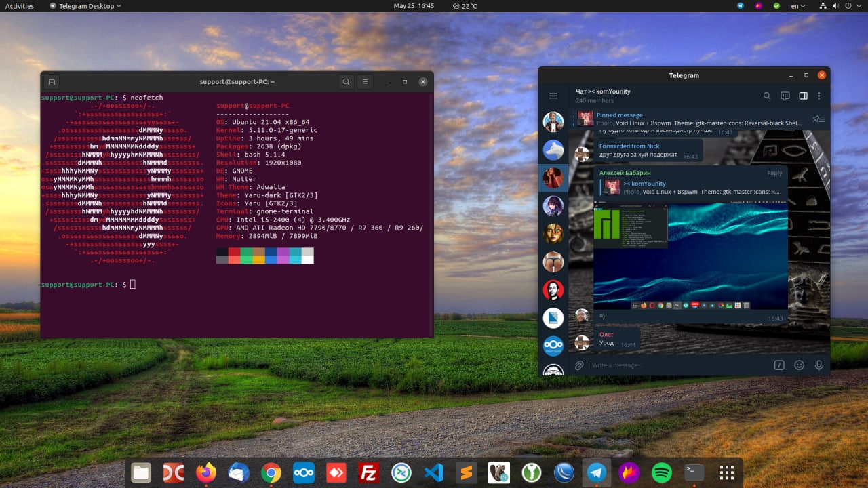Open the red-circled portrait chat avatar
Screen dimensions: 868x488
(x=553, y=289)
